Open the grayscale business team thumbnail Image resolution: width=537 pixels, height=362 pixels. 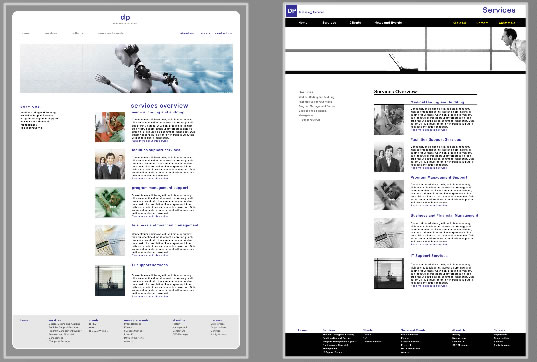(x=389, y=157)
